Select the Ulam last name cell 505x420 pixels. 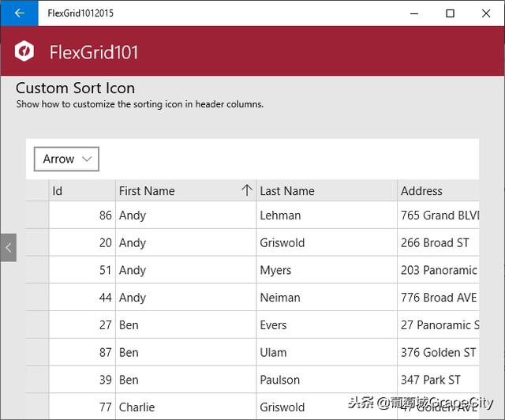pyautogui.click(x=327, y=352)
